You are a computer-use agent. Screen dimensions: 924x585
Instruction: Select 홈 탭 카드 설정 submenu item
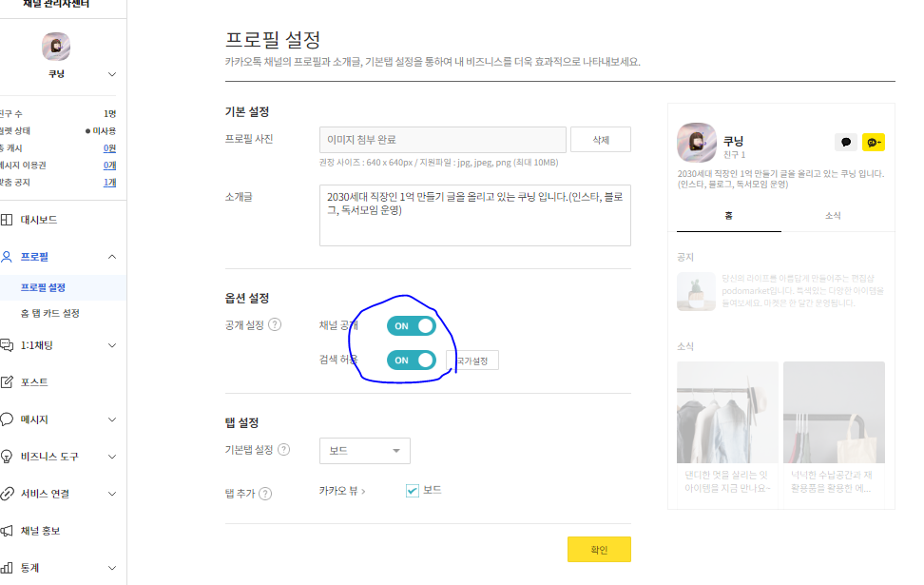(x=50, y=313)
